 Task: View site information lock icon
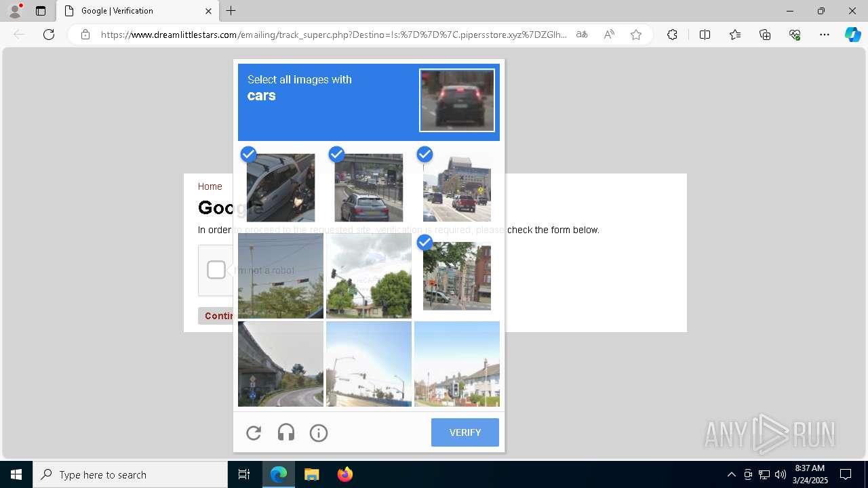tap(85, 35)
